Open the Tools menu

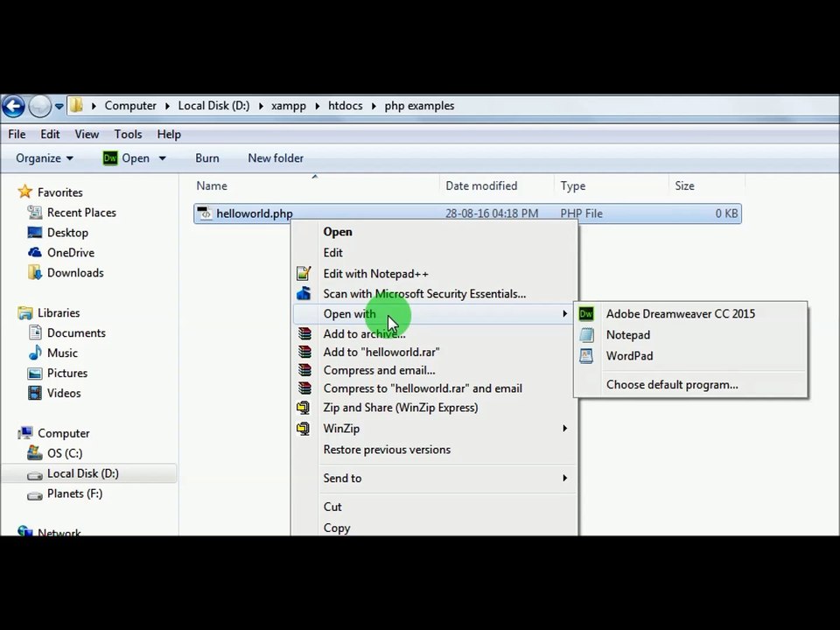tap(128, 134)
